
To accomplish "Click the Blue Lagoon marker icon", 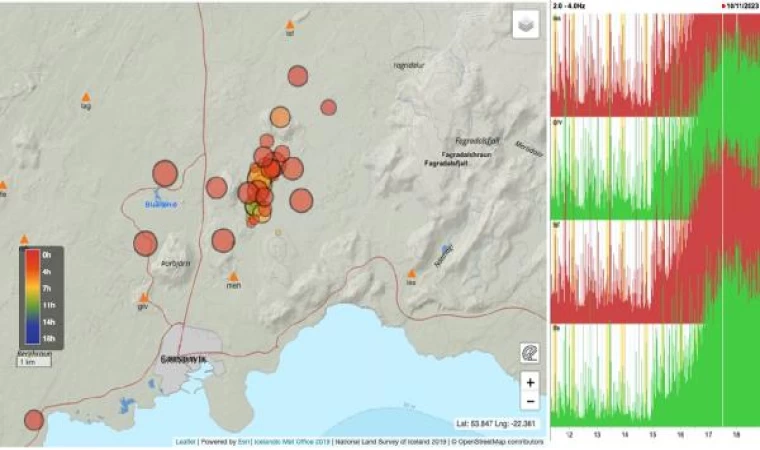I will point(157,194).
